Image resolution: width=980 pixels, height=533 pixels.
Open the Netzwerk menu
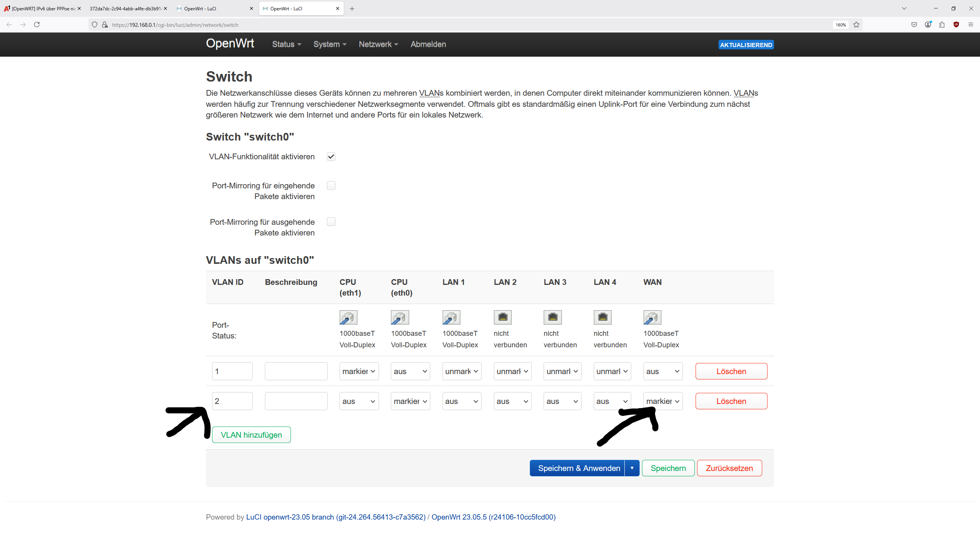click(x=379, y=44)
